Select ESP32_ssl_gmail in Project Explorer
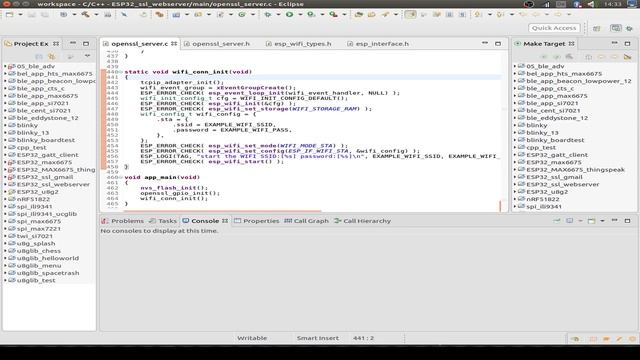 point(45,177)
